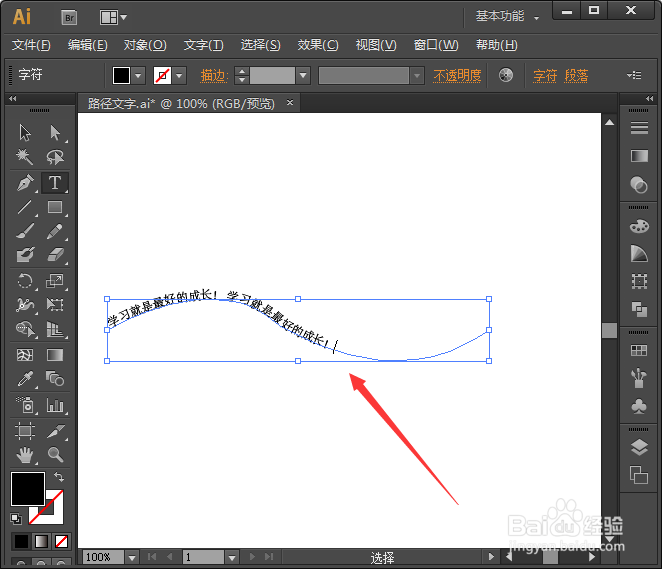Set paint mode to Color
Viewport: 662px width, 569px height.
pyautogui.click(x=21, y=541)
